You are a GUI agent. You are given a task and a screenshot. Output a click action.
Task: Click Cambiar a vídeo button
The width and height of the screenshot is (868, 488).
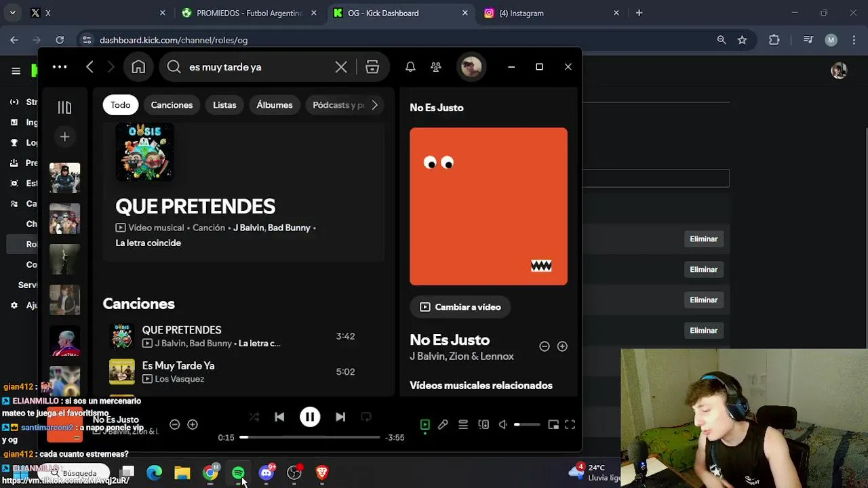coord(460,307)
